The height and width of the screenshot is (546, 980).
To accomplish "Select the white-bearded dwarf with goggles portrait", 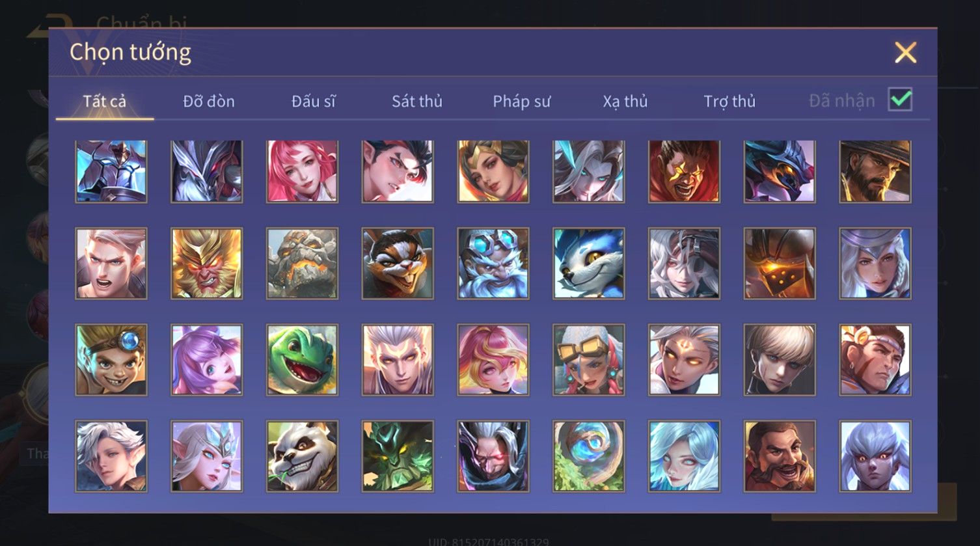I will (x=493, y=264).
